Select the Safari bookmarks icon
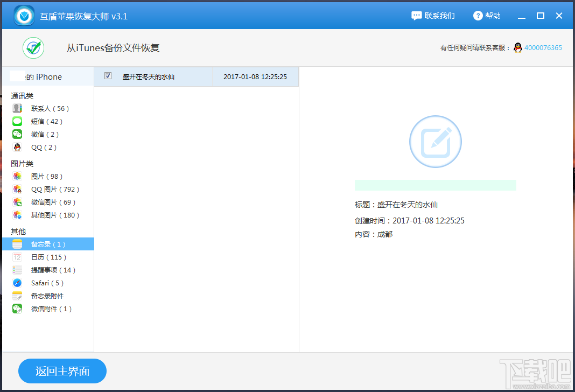Screen dimensions: 575x392 coord(17,283)
